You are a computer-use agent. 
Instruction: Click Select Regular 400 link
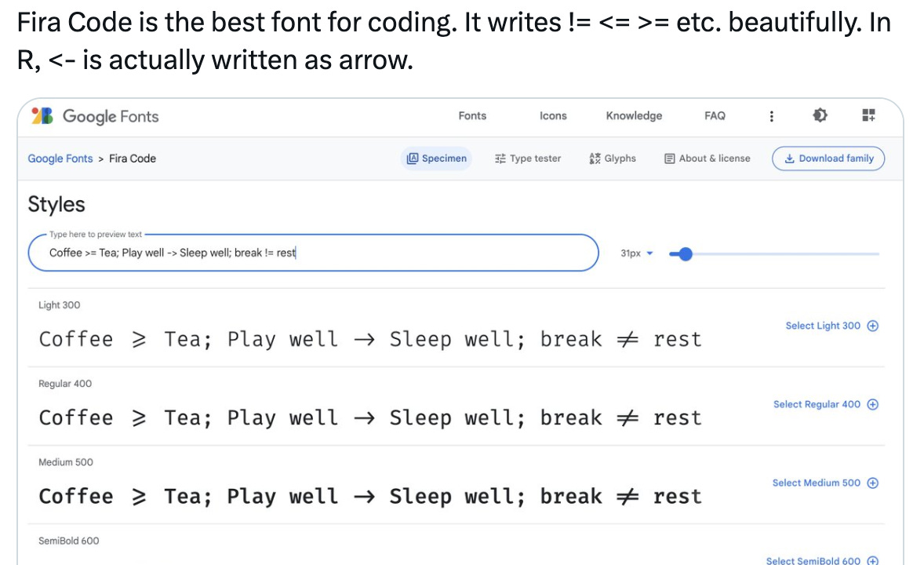pyautogui.click(x=817, y=404)
